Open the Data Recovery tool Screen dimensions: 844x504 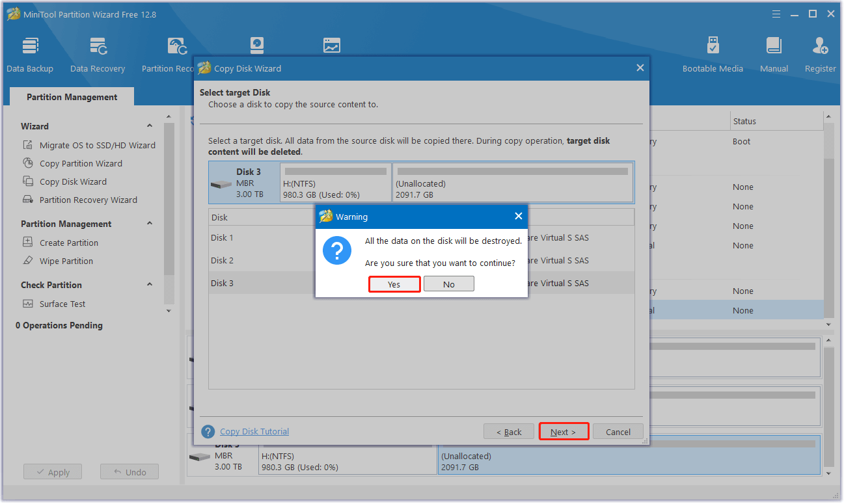pyautogui.click(x=98, y=55)
